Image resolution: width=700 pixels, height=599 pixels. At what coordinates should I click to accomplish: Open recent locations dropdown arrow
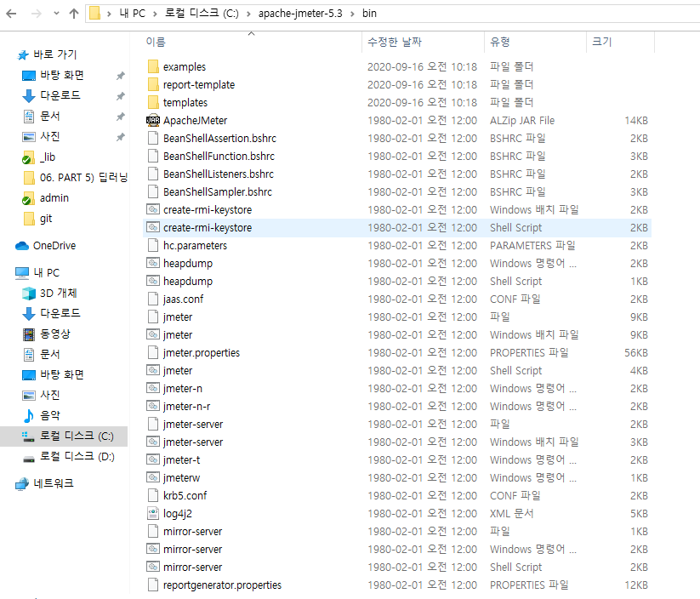coord(56,14)
